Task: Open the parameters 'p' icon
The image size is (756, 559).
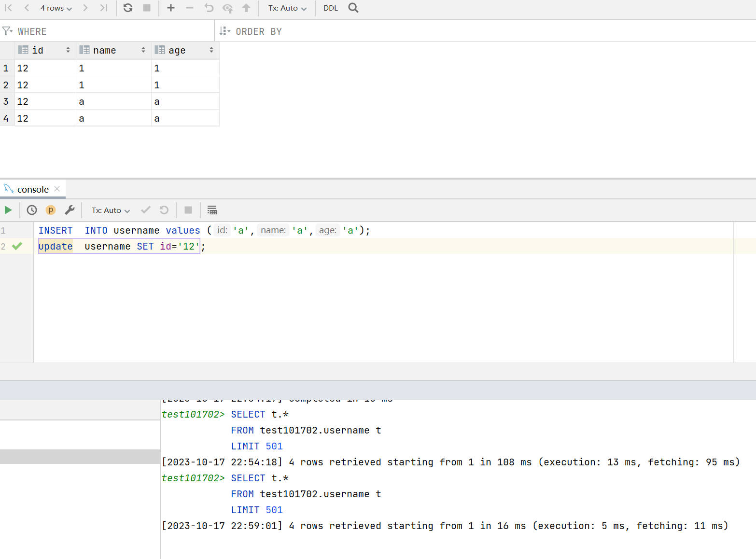Action: tap(51, 210)
